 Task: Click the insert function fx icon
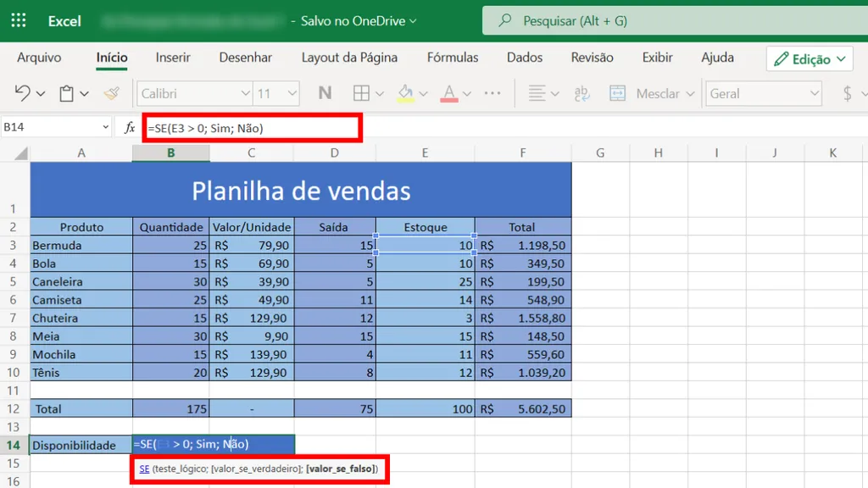tap(130, 127)
